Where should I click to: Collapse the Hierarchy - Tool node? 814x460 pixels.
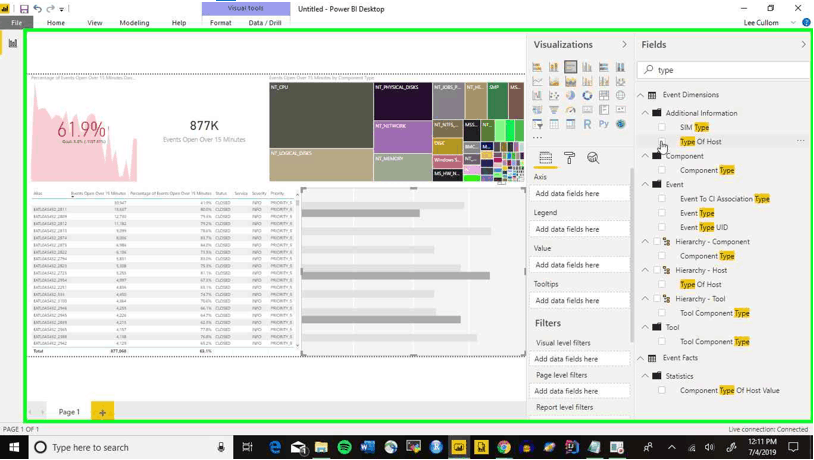pyautogui.click(x=645, y=299)
